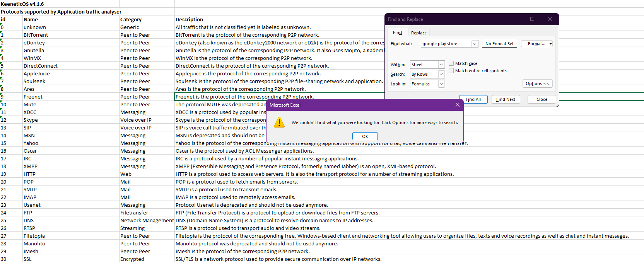Select the unknown name cell

(x=71, y=27)
